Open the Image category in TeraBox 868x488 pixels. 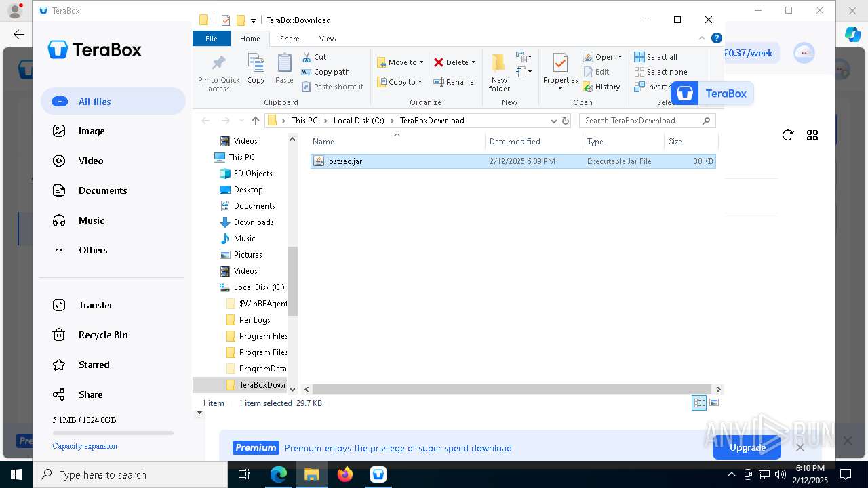[91, 131]
